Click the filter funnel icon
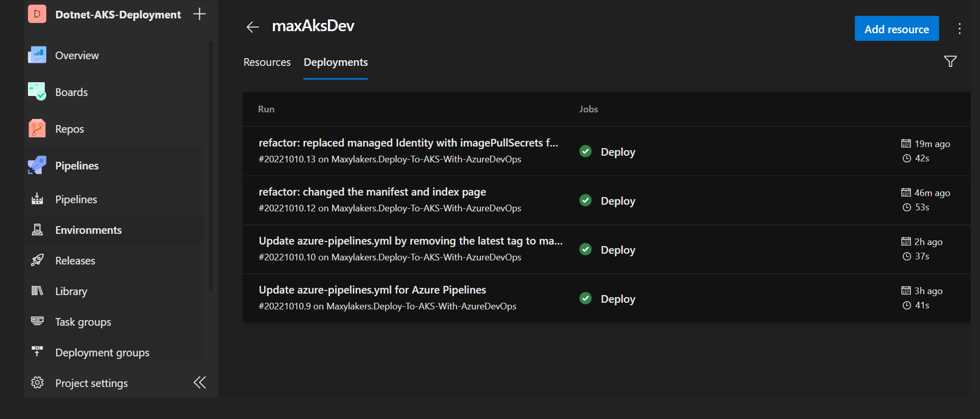The width and height of the screenshot is (980, 419). tap(950, 62)
